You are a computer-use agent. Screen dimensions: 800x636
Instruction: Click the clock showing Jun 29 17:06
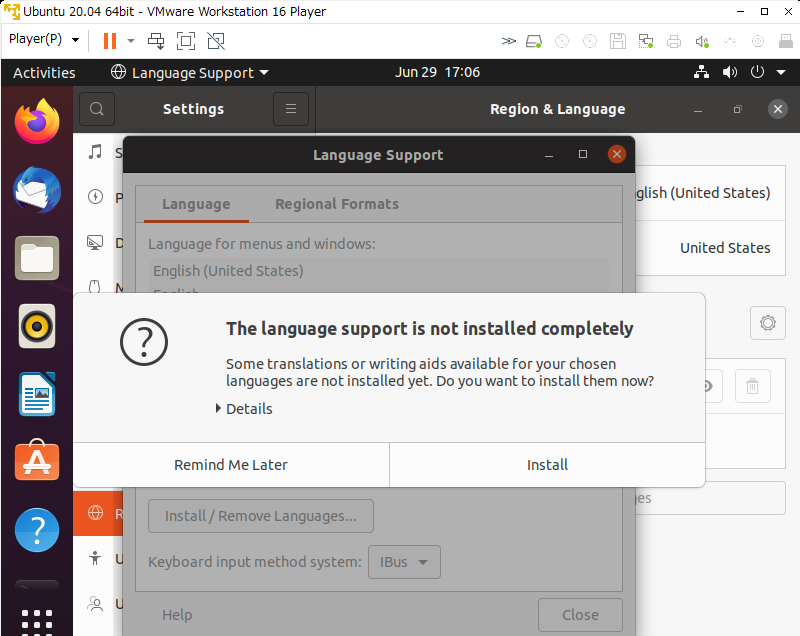(437, 72)
